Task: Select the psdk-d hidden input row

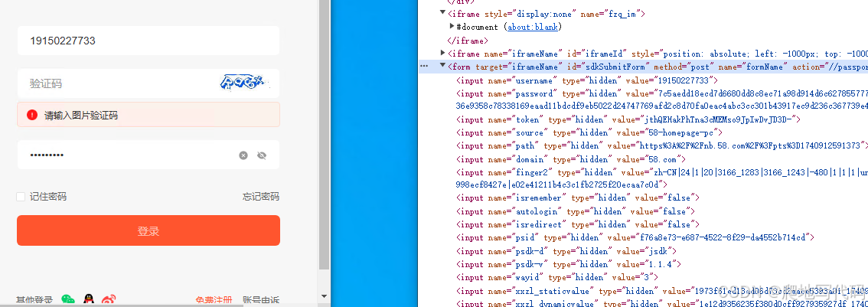Action: (568, 251)
